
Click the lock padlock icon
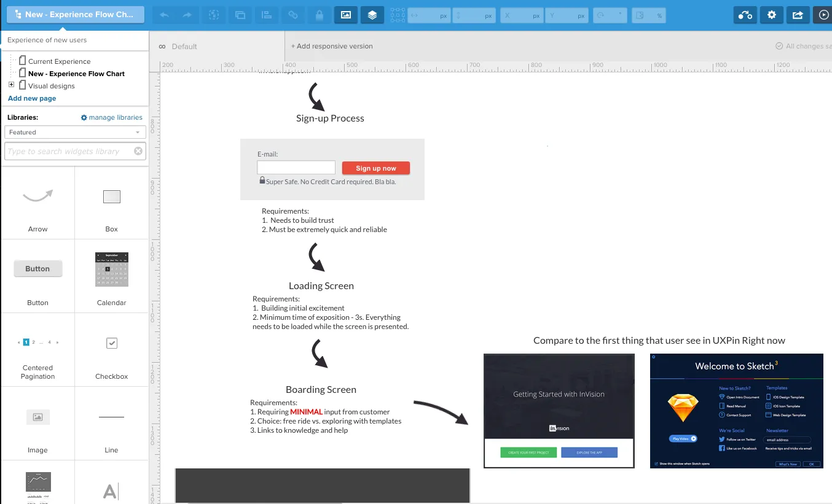click(320, 15)
